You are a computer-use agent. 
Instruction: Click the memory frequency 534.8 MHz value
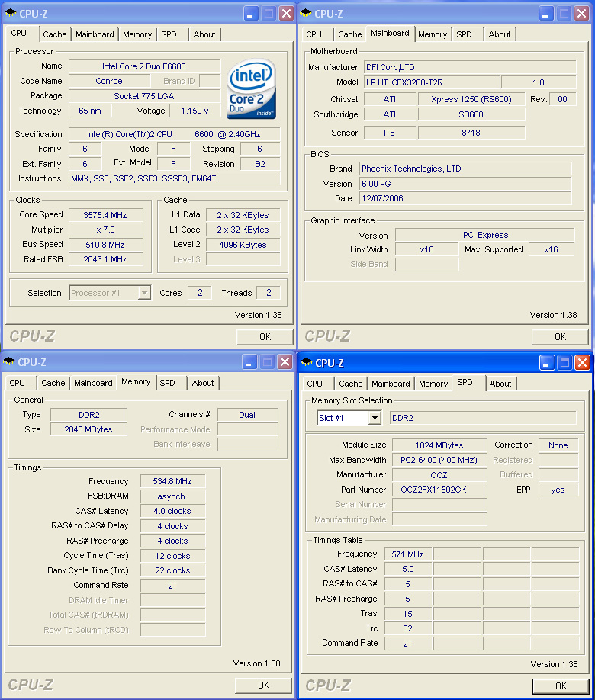coord(172,481)
